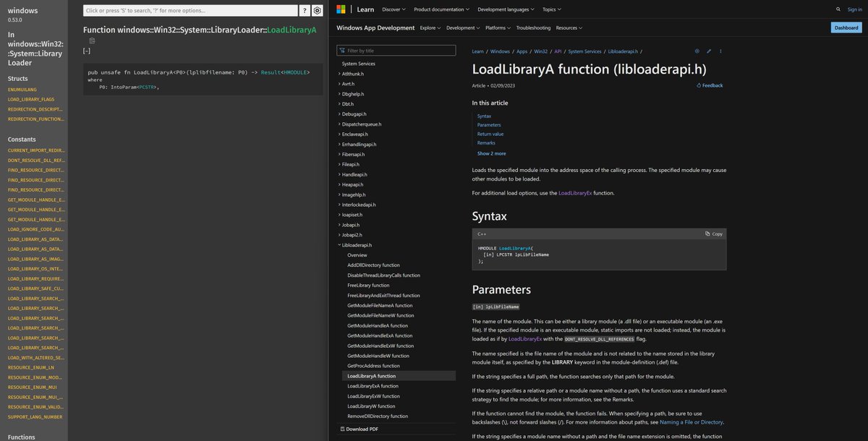Screen dimensions: 868x441
Task: Click the HMODULE type link in rustdoc
Action: pyautogui.click(x=295, y=72)
